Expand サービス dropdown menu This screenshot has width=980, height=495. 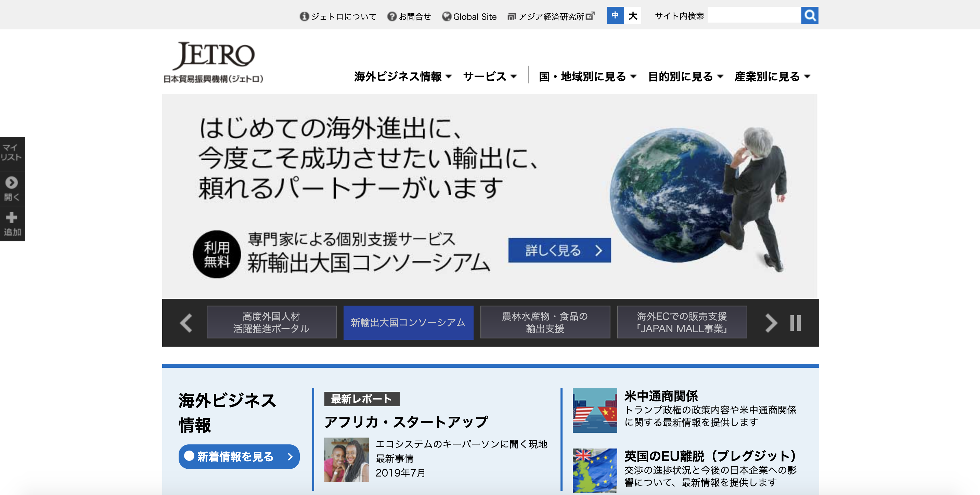click(x=490, y=77)
